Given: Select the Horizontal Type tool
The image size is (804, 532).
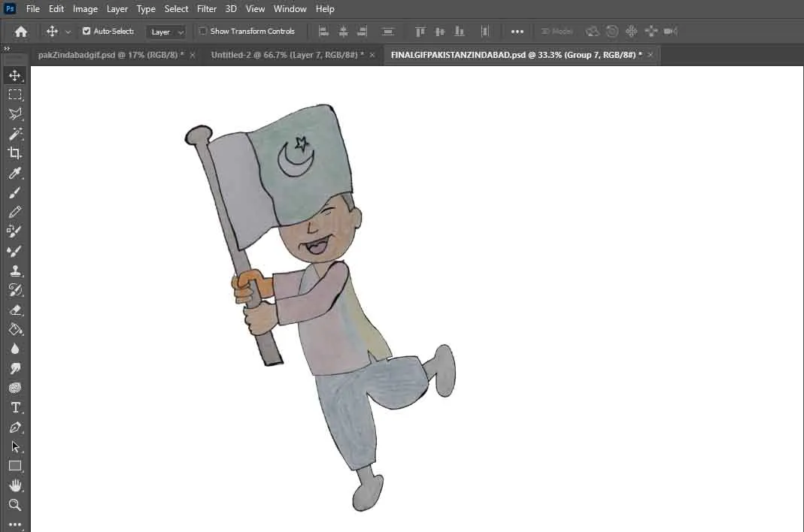Looking at the screenshot, I should pos(14,407).
